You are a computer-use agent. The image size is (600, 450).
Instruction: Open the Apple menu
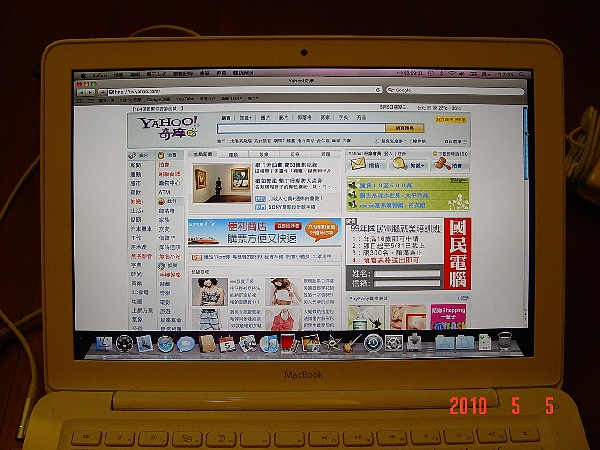tap(82, 75)
